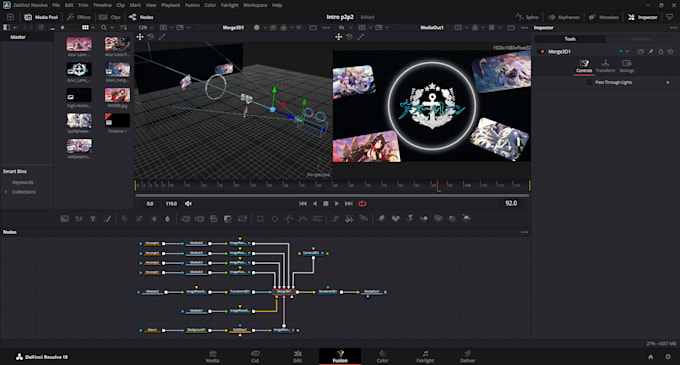
Task: Expand the Collections smart bin
Action: point(6,192)
